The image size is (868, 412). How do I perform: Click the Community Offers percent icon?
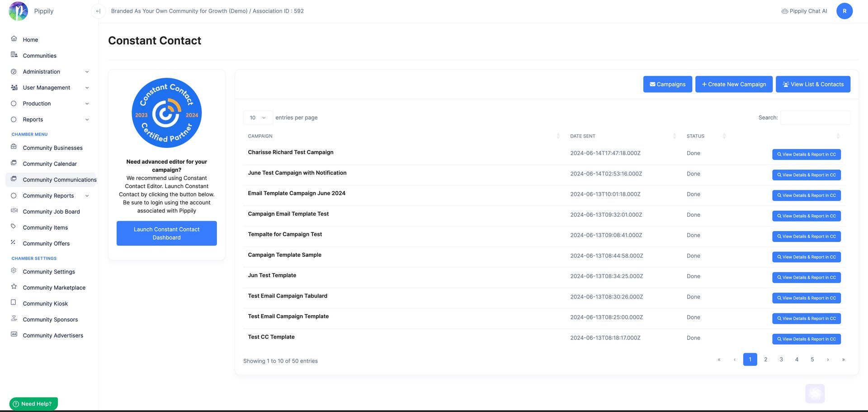click(x=14, y=242)
